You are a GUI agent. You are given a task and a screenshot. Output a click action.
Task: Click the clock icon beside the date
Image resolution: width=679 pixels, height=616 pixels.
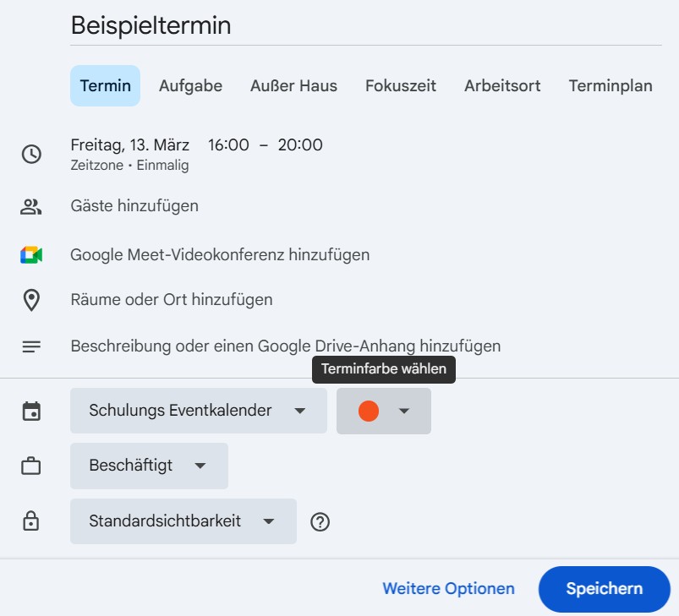(31, 155)
